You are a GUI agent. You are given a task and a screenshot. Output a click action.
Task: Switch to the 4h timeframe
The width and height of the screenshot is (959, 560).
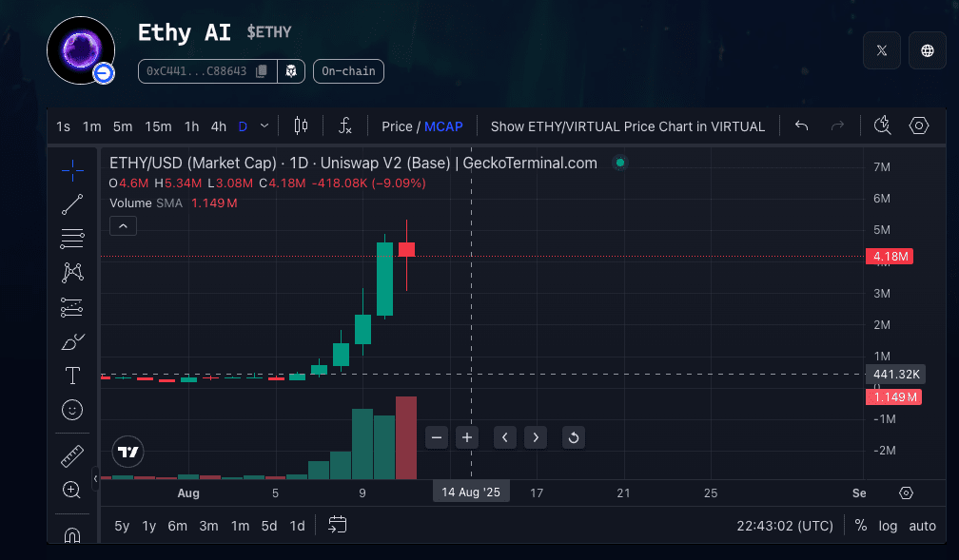point(219,126)
